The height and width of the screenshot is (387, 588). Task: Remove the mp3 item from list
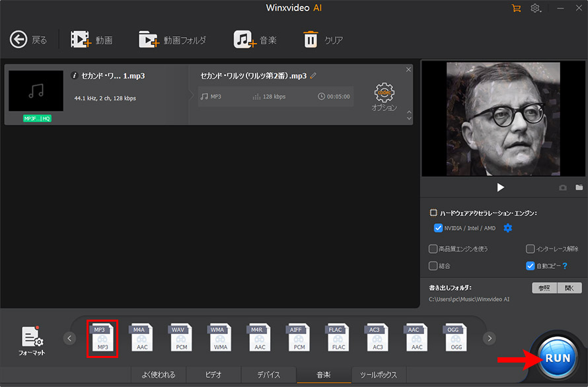[x=408, y=69]
